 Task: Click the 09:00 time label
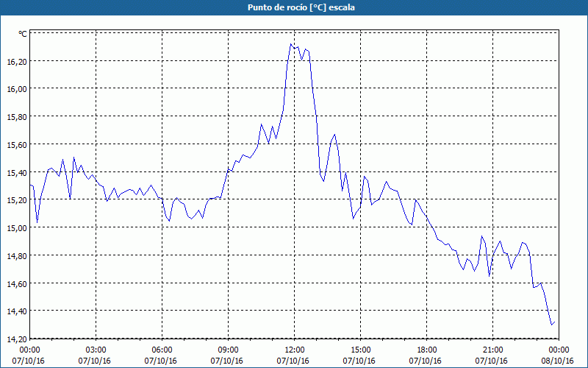point(228,350)
